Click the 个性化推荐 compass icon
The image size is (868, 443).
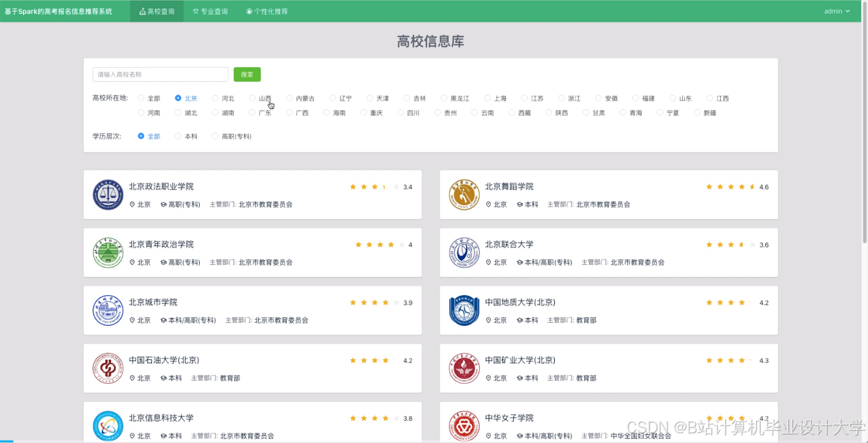pos(248,10)
